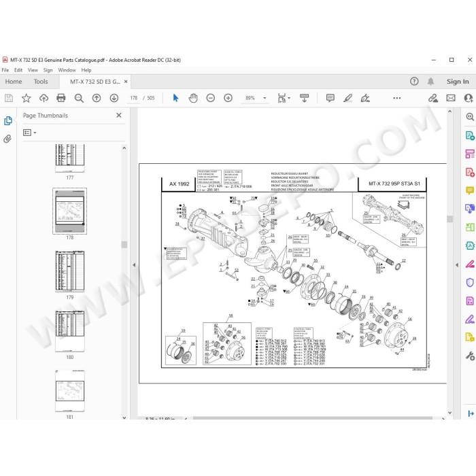Select the Hand pan tool
This screenshot has width=476, height=476.
coord(193,98)
